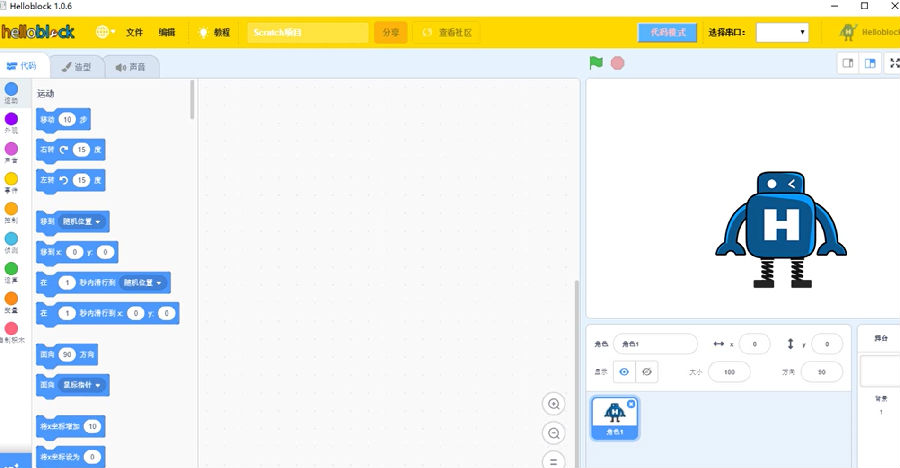Open the 文件 menu
Screen dimensions: 900x468
134,32
